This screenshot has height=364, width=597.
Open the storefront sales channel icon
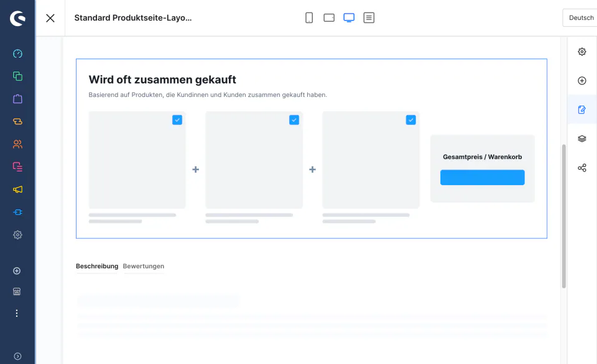click(17, 291)
